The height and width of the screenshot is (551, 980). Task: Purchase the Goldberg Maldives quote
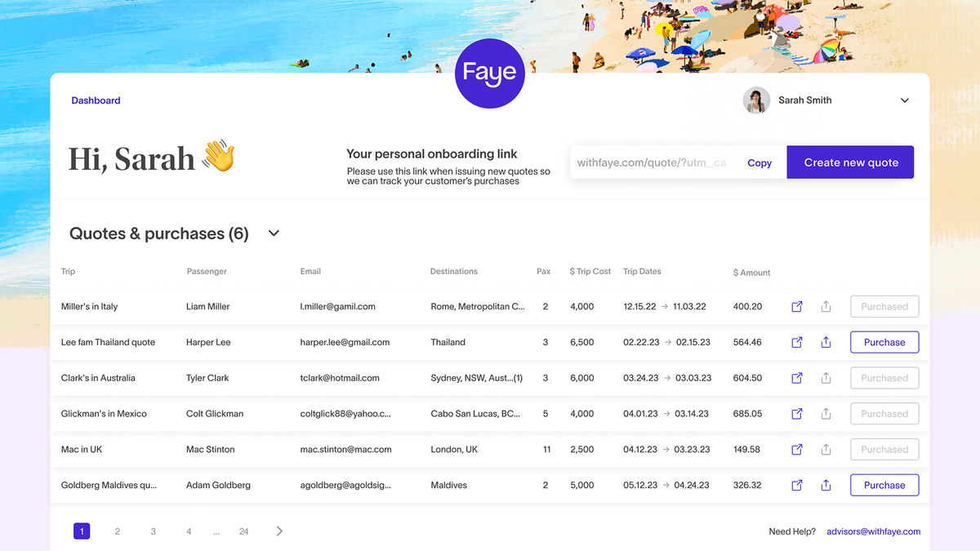[x=884, y=485]
